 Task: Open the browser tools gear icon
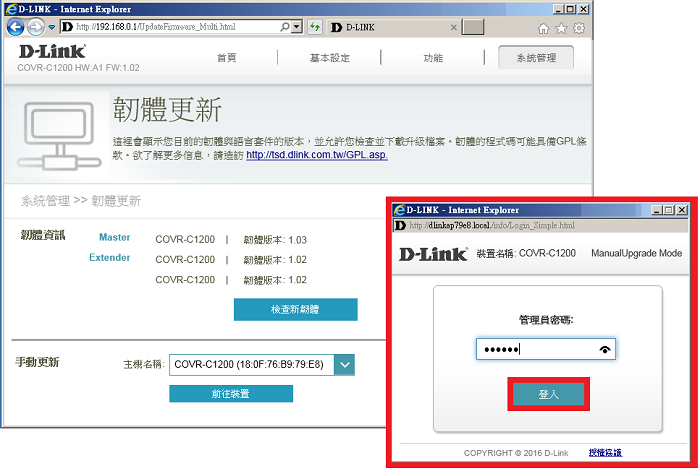pos(578,28)
